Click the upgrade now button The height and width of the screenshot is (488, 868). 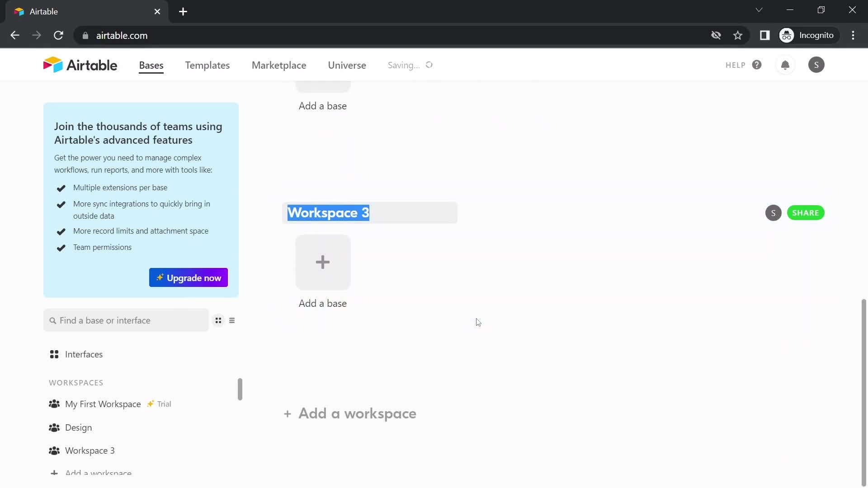pos(189,278)
